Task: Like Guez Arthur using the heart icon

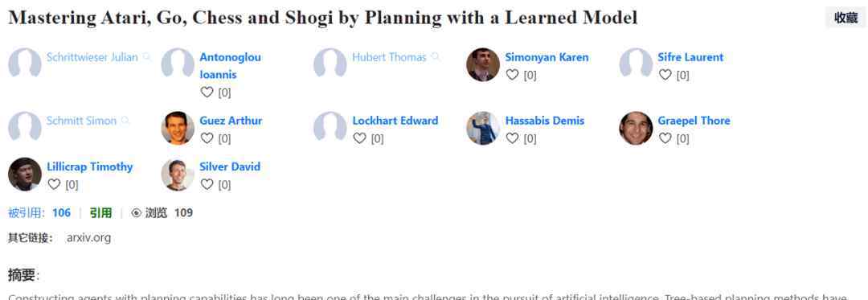Action: tap(207, 138)
